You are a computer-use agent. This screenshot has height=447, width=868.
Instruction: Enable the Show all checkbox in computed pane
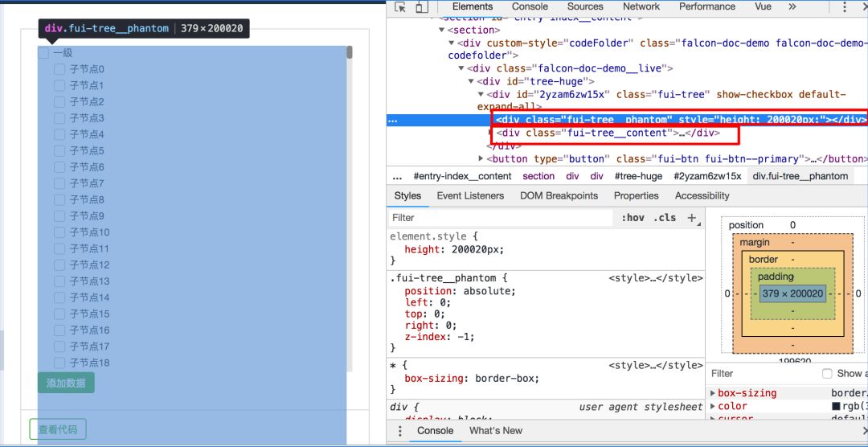(x=827, y=374)
